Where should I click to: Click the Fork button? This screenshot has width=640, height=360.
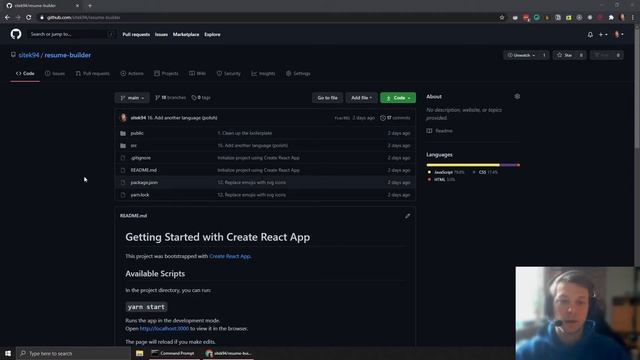(x=601, y=55)
